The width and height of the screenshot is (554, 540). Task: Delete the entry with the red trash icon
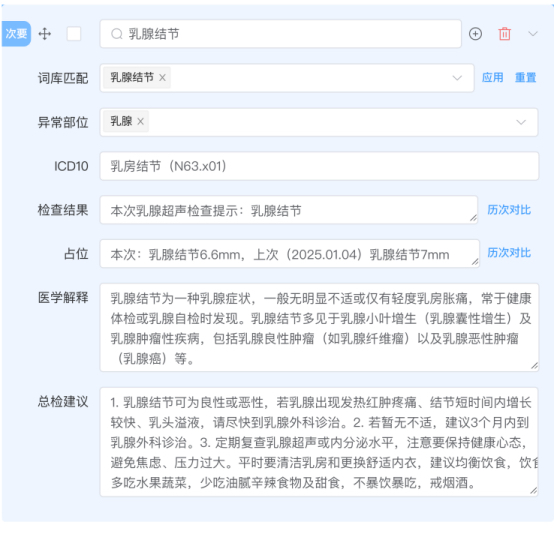pos(505,34)
